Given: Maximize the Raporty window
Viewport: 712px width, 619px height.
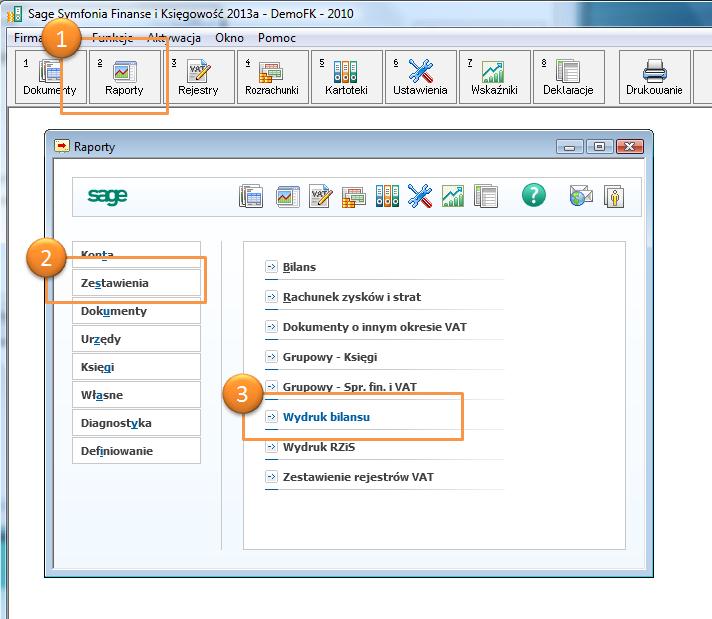Looking at the screenshot, I should pyautogui.click(x=599, y=147).
